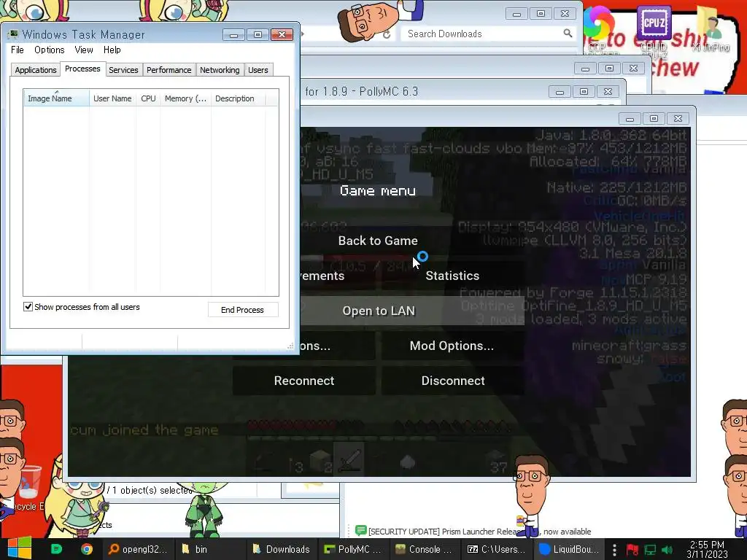Switch to the 7-Zip C:\Users taskbar button

click(496, 549)
